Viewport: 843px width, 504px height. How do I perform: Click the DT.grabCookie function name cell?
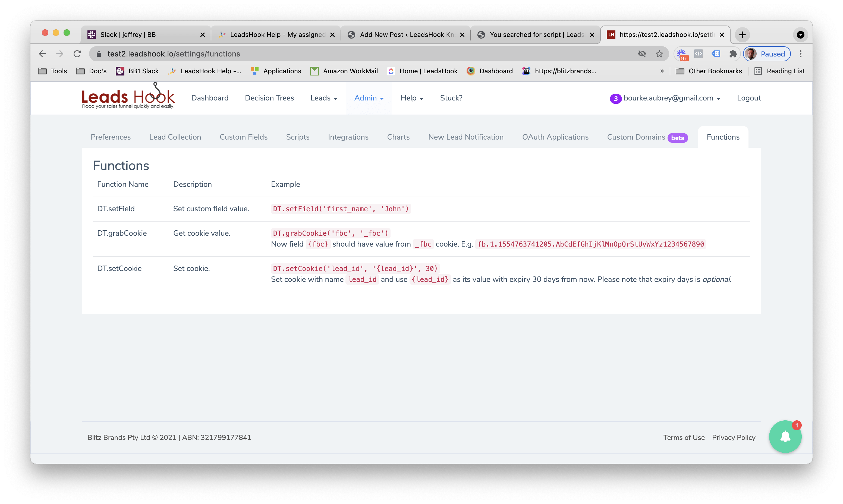point(122,233)
